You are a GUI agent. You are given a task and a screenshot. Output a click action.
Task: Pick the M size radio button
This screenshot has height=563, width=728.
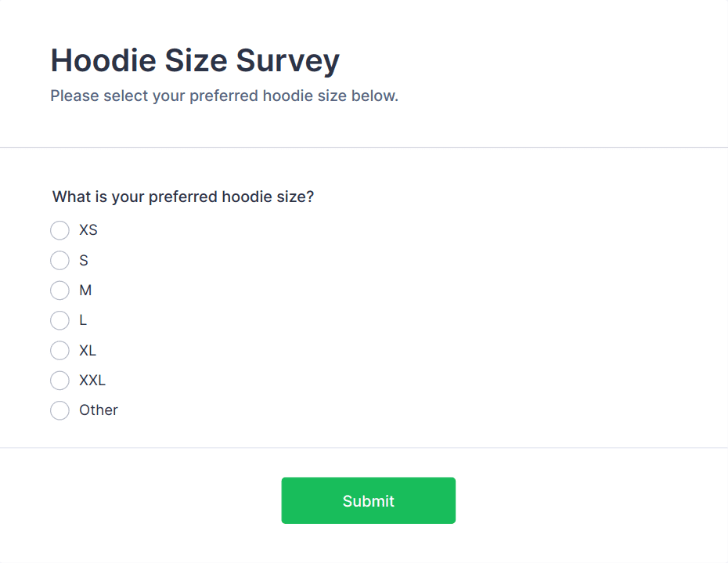[59, 291]
